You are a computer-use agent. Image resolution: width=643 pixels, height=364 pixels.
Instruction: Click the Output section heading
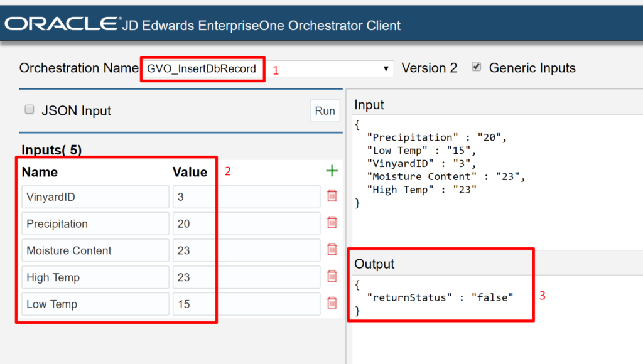pos(374,264)
